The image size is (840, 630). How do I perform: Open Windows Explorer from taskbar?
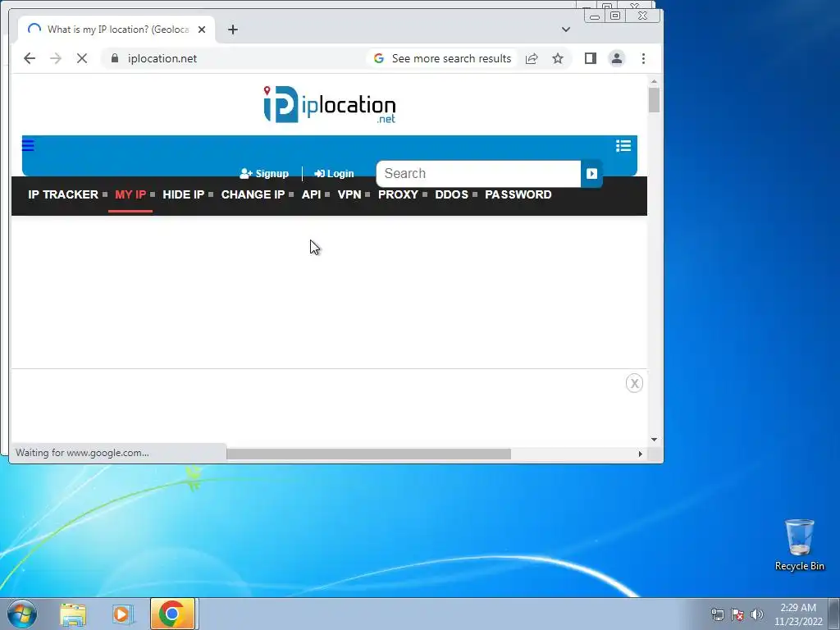(x=73, y=614)
